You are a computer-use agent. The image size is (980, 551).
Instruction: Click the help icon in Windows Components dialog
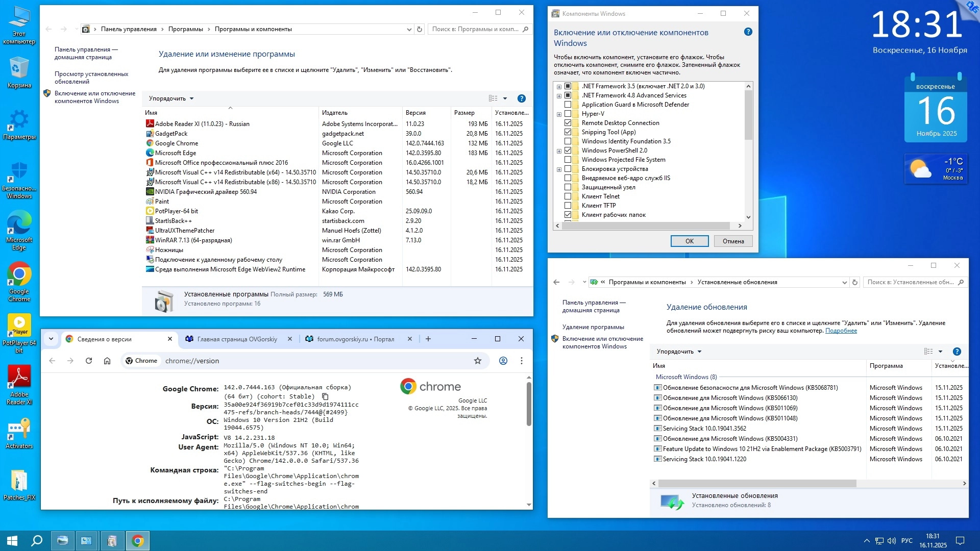[748, 32]
